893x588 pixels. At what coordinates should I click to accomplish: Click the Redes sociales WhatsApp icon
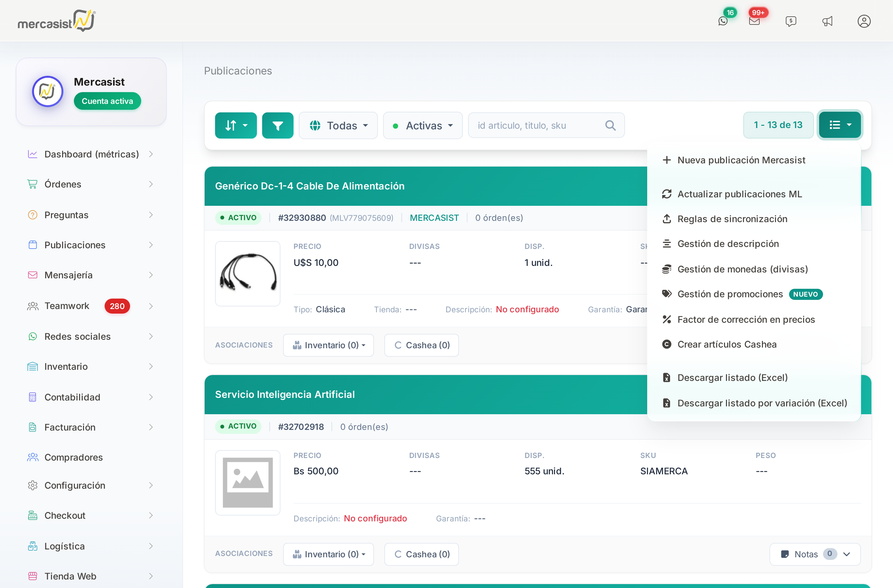click(x=33, y=336)
